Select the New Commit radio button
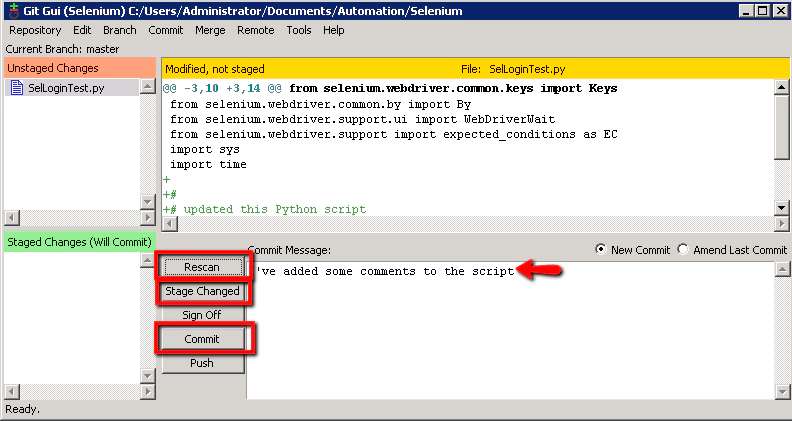The width and height of the screenshot is (792, 421). pos(601,250)
